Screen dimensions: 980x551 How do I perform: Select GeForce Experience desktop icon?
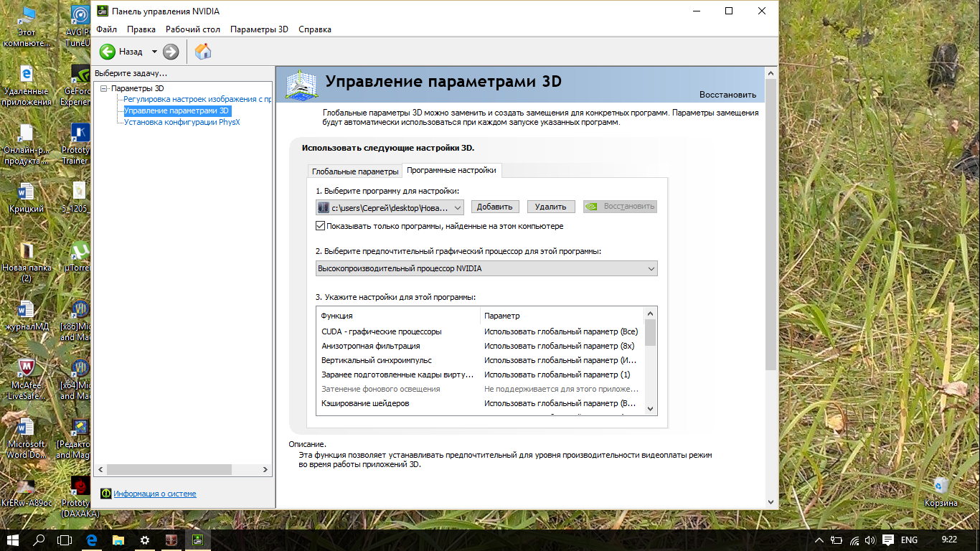(80, 86)
